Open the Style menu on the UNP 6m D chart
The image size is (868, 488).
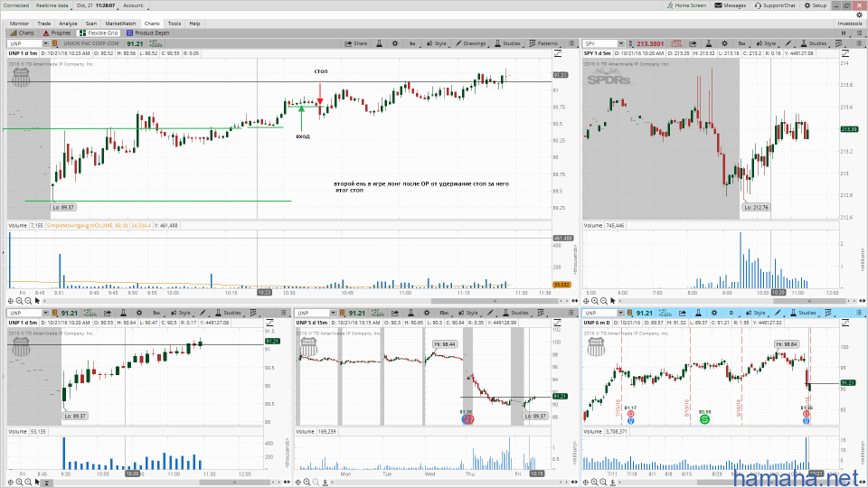pos(756,313)
